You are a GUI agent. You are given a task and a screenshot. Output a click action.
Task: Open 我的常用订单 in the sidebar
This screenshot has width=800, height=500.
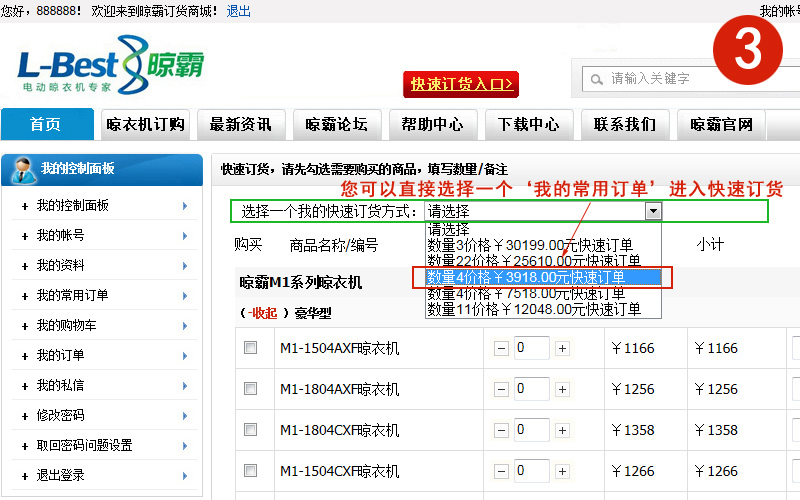72,295
